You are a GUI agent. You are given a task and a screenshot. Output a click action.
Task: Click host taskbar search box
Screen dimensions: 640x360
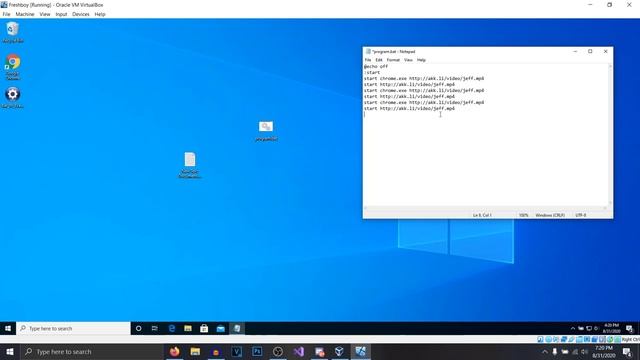92,351
